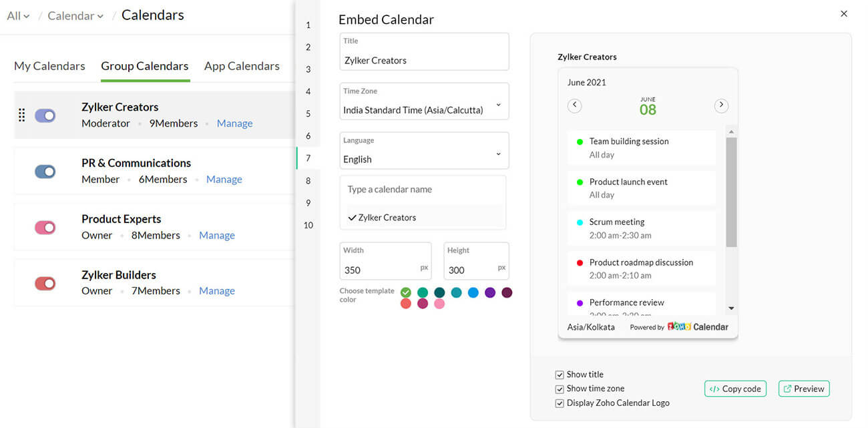
Task: Click the previous day arrow in preview
Action: pos(574,105)
